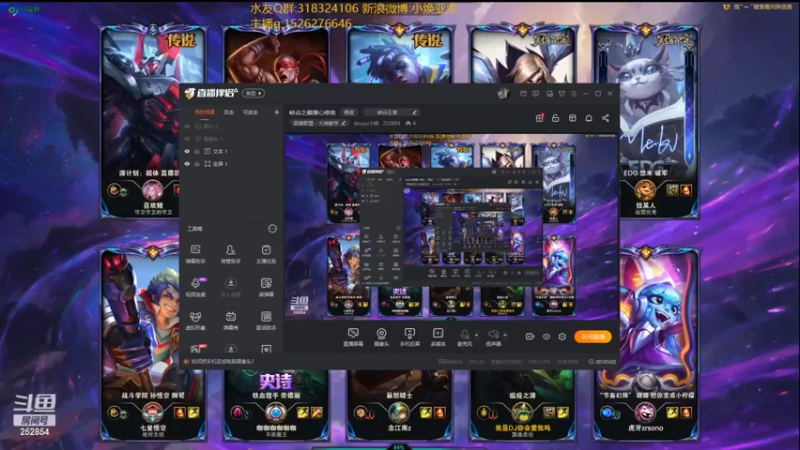Open the hamburger menu in title bar
The width and height of the screenshot is (800, 450).
(574, 94)
